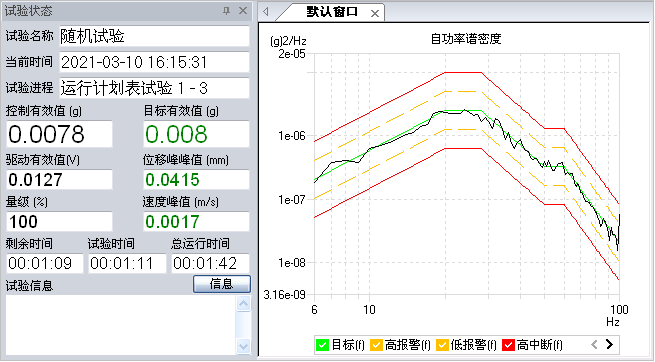
Task: Click the 总运行时间 value 00:01:42
Action: [211, 263]
